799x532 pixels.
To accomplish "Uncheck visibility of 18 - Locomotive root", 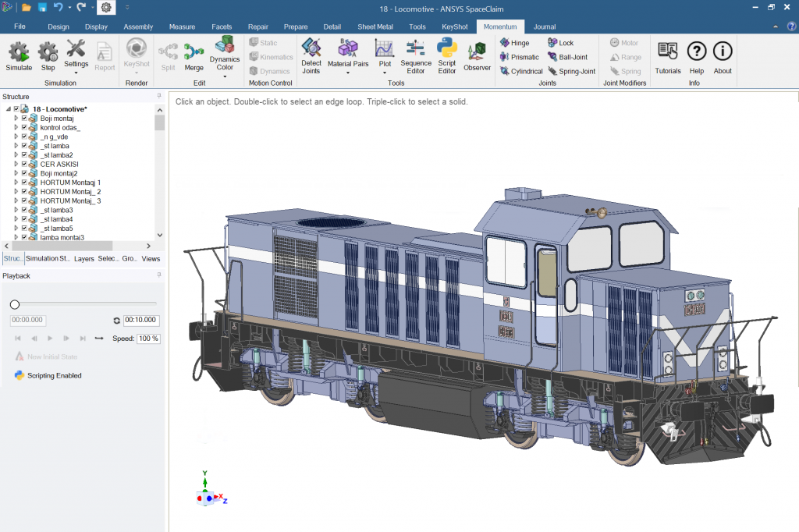I will 16,109.
